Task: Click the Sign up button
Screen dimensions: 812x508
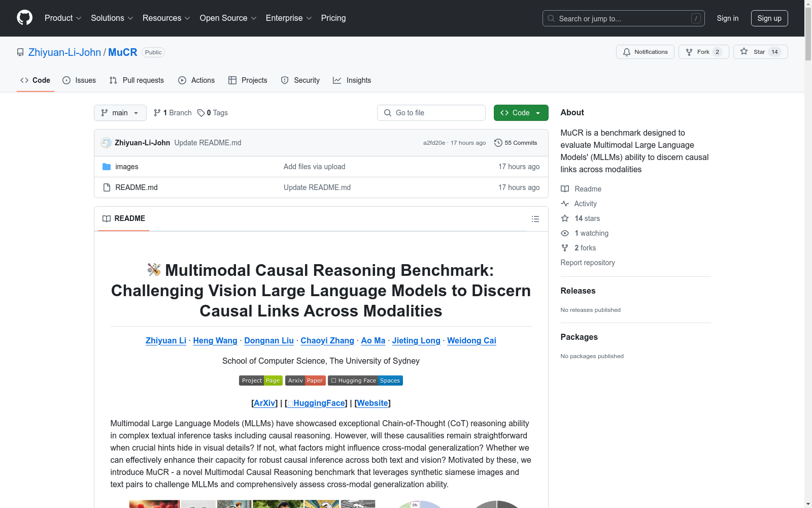Action: click(x=769, y=18)
